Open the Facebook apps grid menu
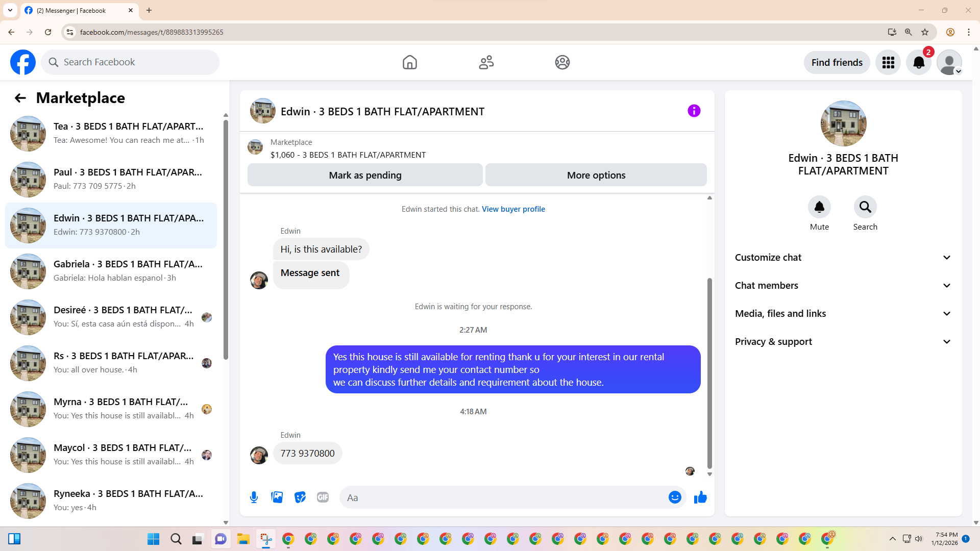Viewport: 980px width, 551px height. 888,62
